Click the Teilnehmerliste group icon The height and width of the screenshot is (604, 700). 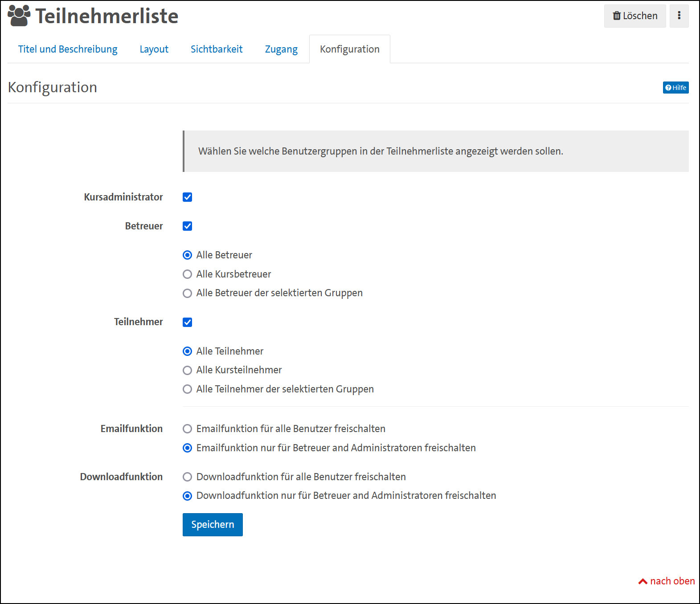point(19,16)
